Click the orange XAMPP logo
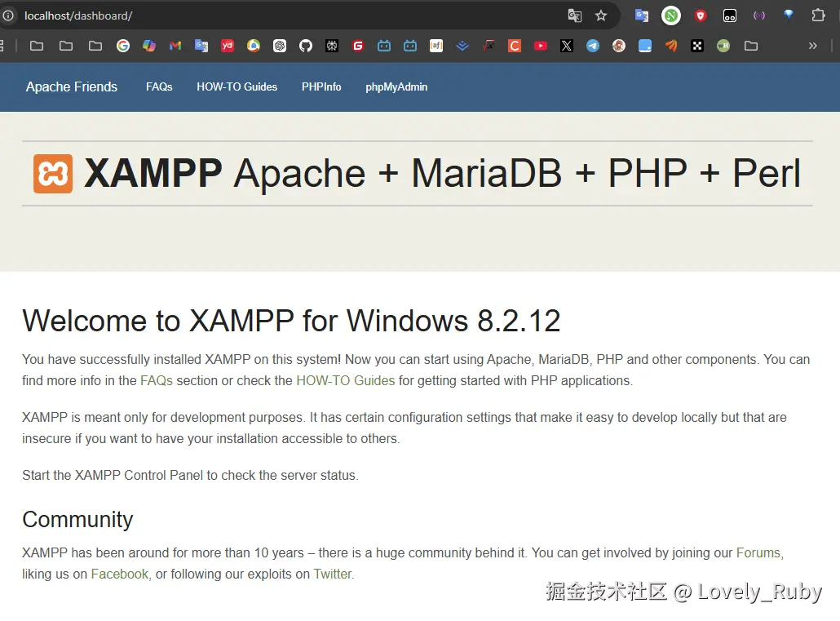 coord(53,174)
